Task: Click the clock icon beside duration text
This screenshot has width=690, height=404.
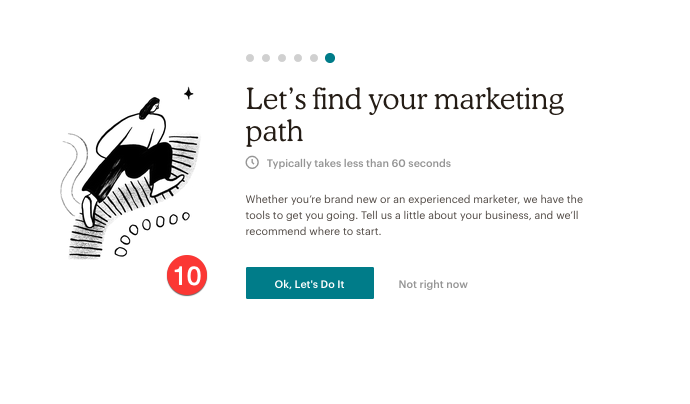Action: [253, 162]
